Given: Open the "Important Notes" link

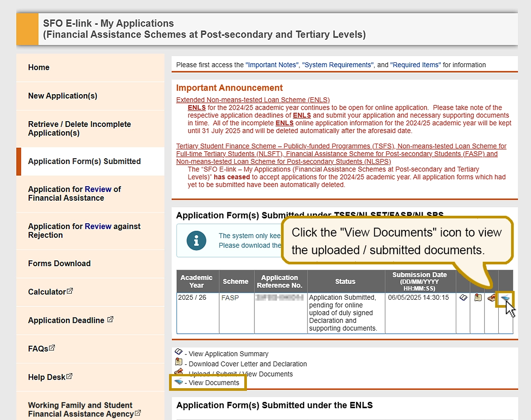Looking at the screenshot, I should click(272, 65).
